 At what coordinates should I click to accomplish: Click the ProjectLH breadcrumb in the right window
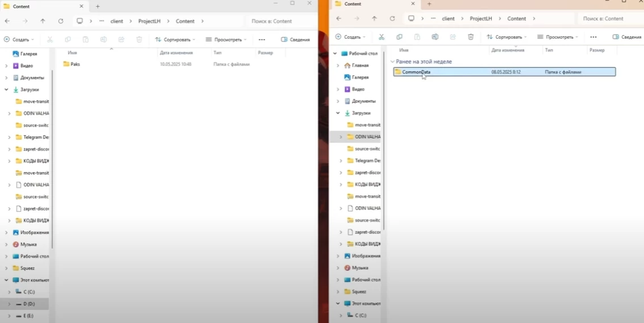point(481,19)
